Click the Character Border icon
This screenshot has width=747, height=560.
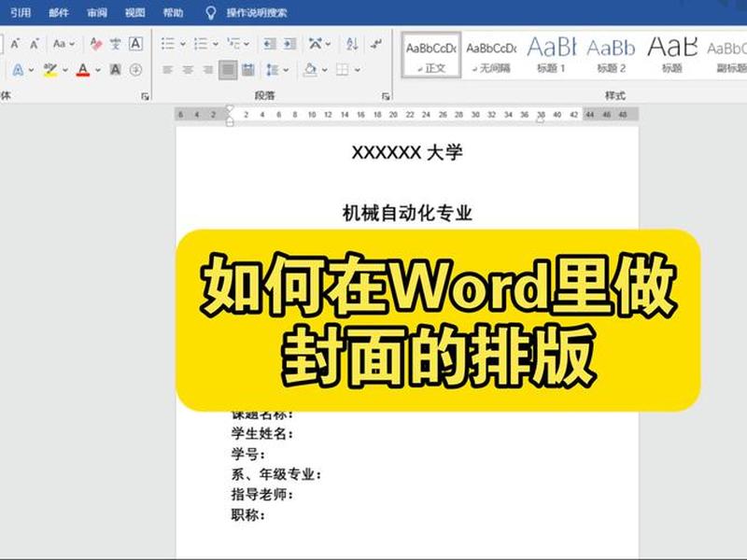coord(135,44)
